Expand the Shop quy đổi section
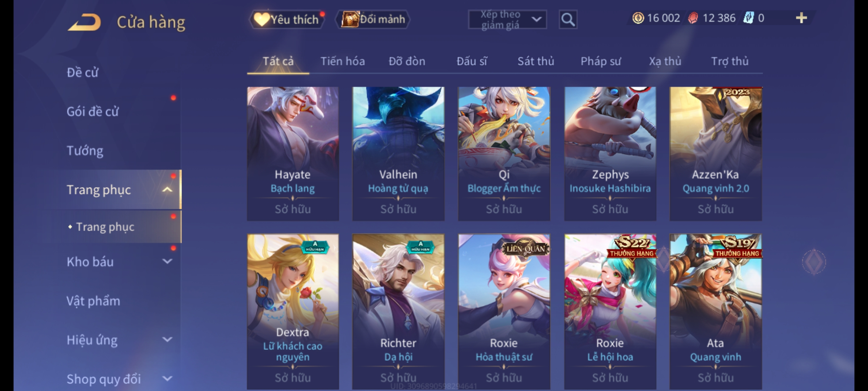868x391 pixels. click(x=167, y=378)
